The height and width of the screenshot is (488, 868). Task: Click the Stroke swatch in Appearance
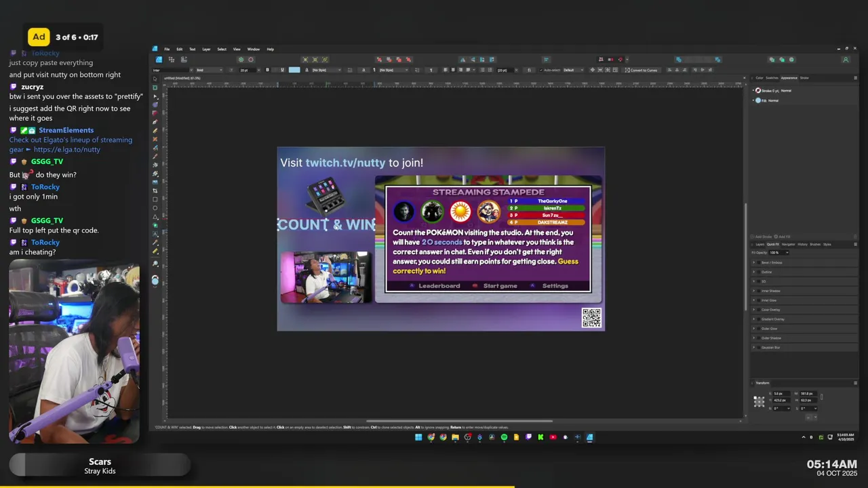click(758, 90)
